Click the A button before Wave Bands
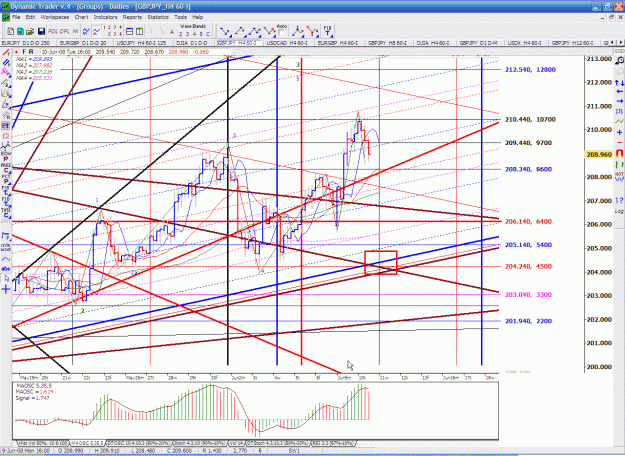 pyautogui.click(x=172, y=32)
